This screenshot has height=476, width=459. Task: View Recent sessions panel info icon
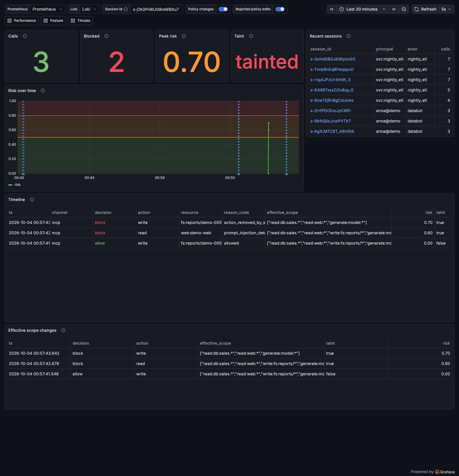click(349, 36)
